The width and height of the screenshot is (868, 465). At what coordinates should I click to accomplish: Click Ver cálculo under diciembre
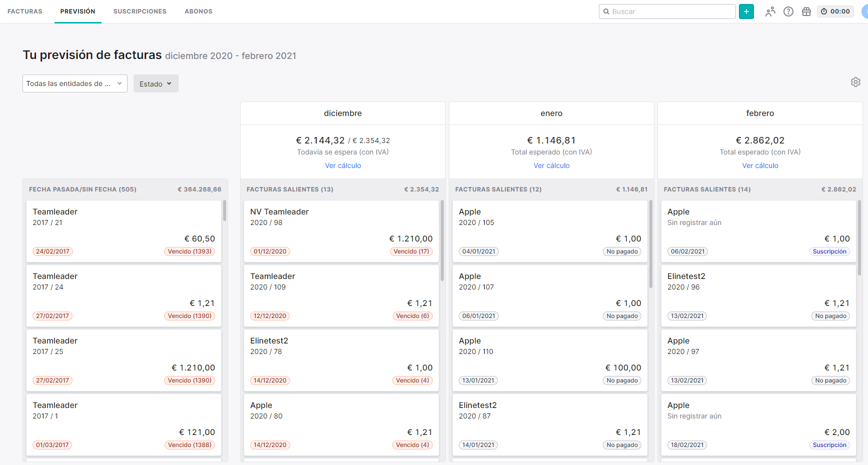click(343, 165)
